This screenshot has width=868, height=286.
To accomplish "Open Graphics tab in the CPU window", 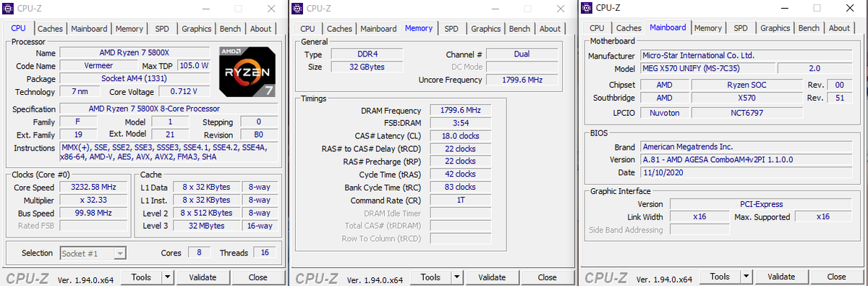I will pos(197,29).
